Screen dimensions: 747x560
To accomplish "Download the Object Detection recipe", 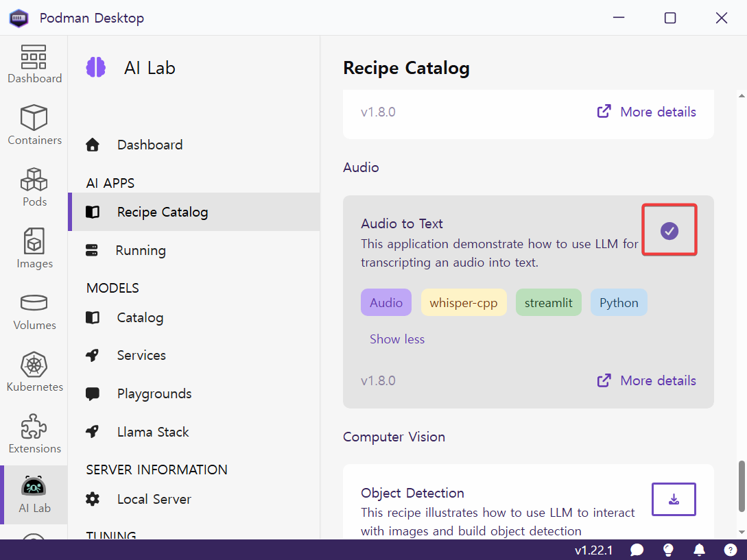I will pyautogui.click(x=673, y=499).
